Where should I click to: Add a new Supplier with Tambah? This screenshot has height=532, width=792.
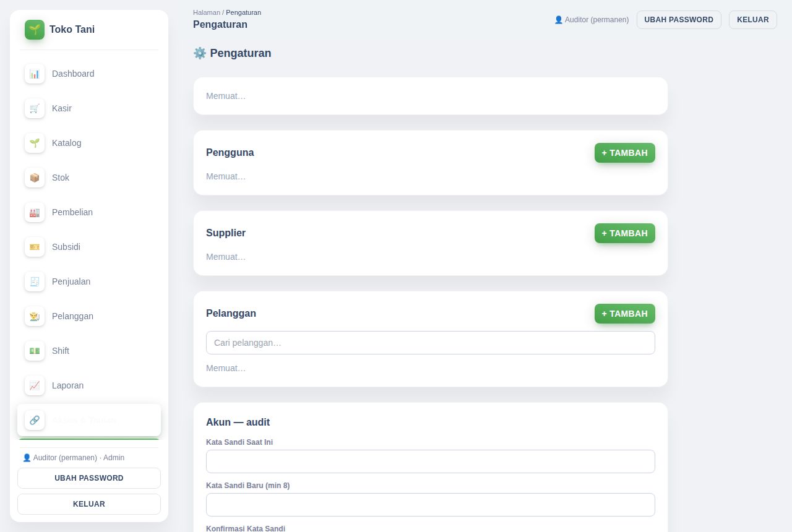coord(625,233)
